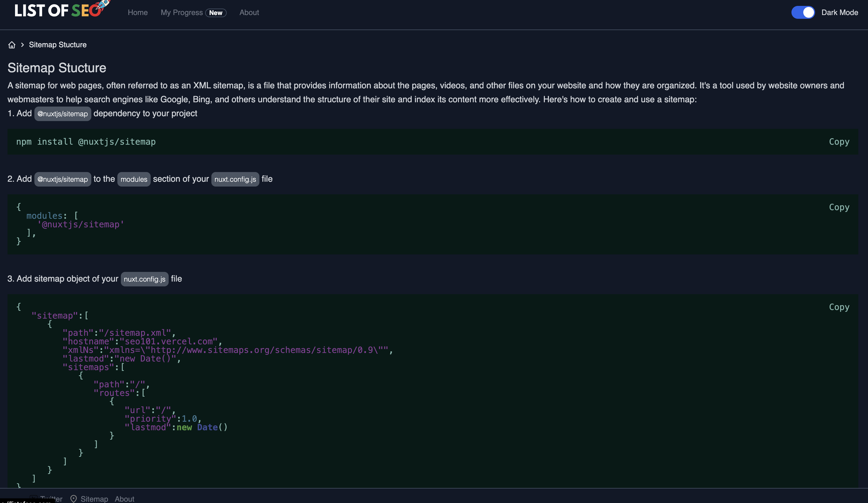Click the "routes":[ code line
This screenshot has width=868, height=503.
(x=120, y=393)
